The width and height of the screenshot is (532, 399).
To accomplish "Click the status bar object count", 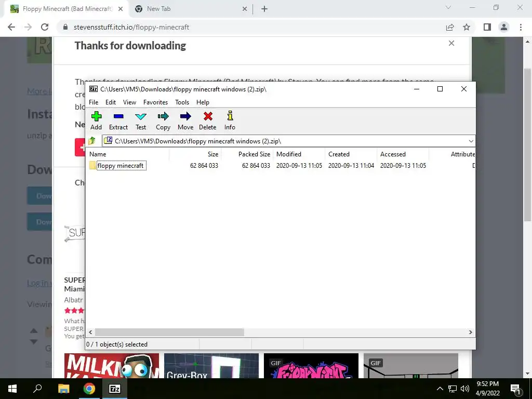I will (x=117, y=344).
